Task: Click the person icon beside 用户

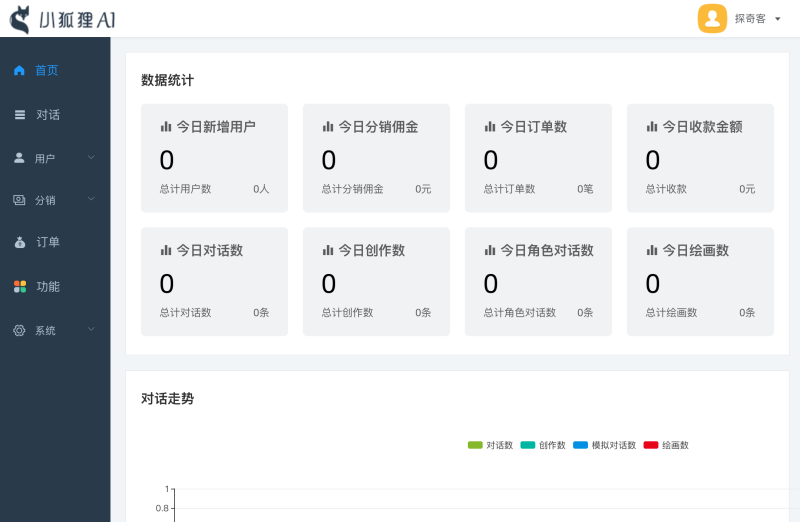Action: pyautogui.click(x=19, y=158)
